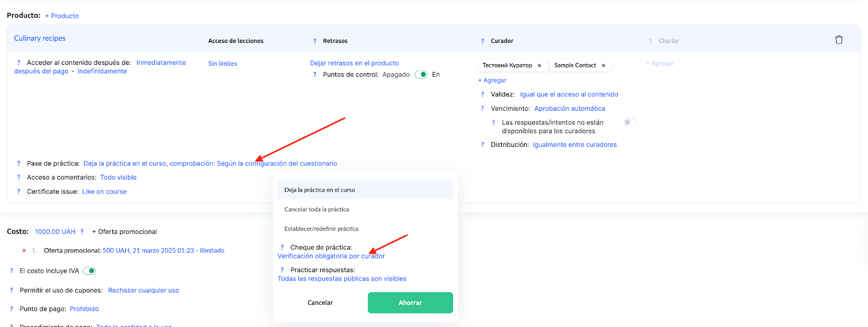
Task: Remove the Sample Contact curator tag
Action: click(603, 66)
